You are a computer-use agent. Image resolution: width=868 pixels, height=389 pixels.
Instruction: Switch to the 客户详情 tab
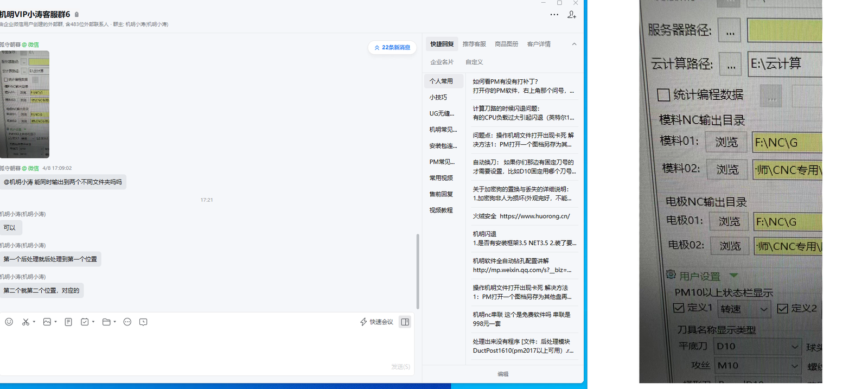(539, 44)
